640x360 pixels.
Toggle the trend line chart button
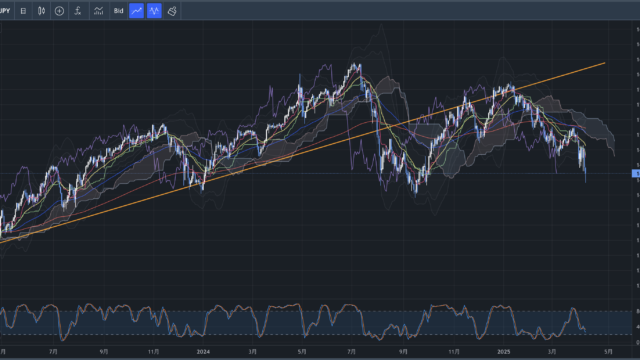coord(136,11)
